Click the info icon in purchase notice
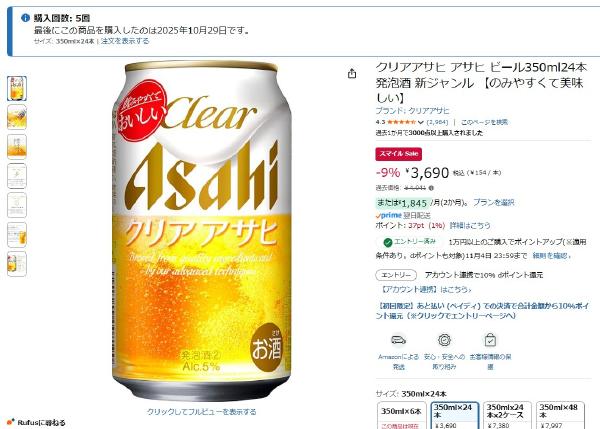 pos(25,18)
